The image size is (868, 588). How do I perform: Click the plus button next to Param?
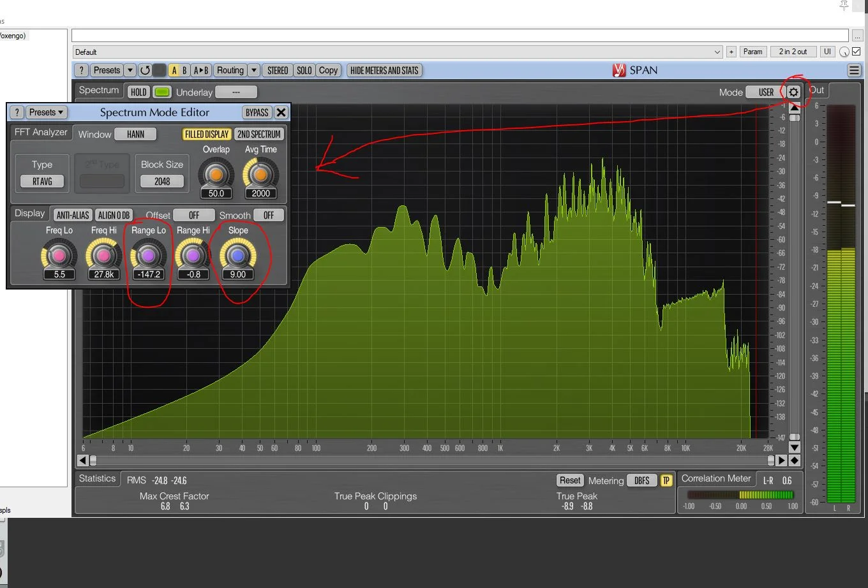[731, 52]
